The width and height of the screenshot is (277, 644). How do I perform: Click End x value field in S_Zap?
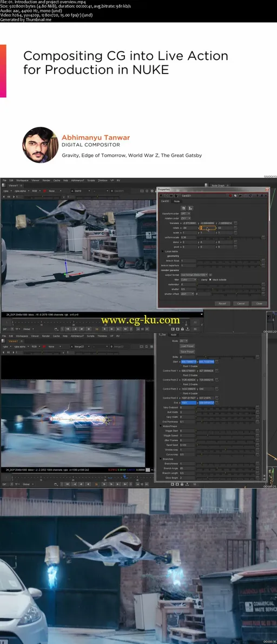pos(189,403)
